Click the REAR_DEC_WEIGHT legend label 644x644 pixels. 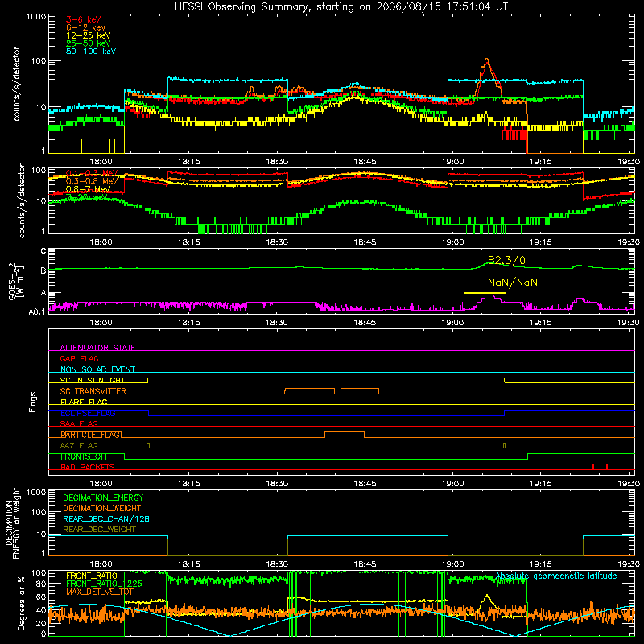[99, 530]
